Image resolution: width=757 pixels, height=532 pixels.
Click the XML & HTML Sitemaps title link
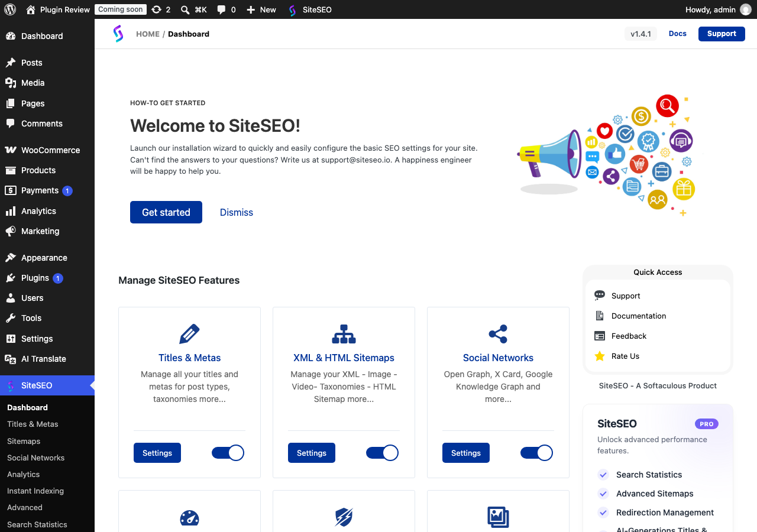(344, 358)
